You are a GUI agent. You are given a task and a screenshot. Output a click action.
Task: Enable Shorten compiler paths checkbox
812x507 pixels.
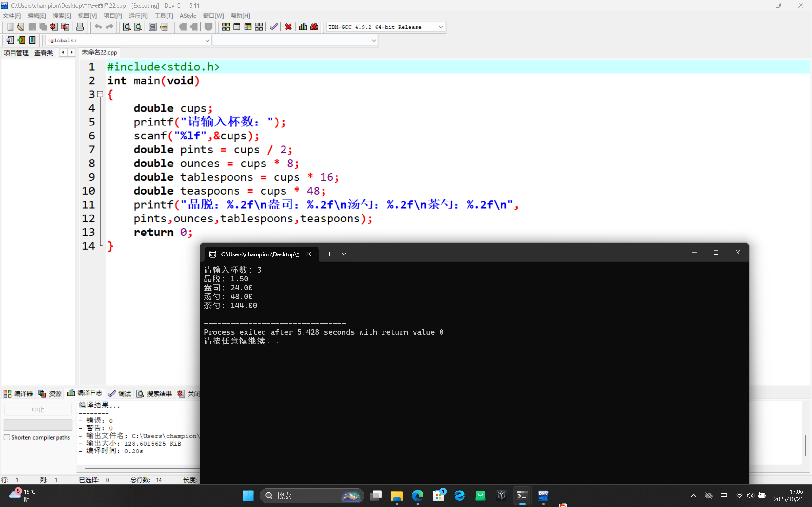(x=7, y=437)
